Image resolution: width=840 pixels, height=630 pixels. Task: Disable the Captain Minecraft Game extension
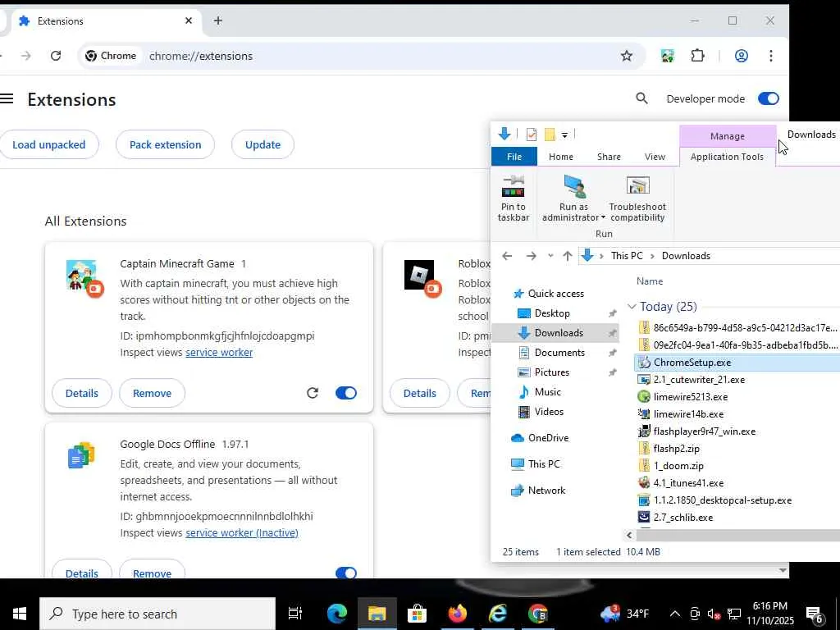point(346,393)
